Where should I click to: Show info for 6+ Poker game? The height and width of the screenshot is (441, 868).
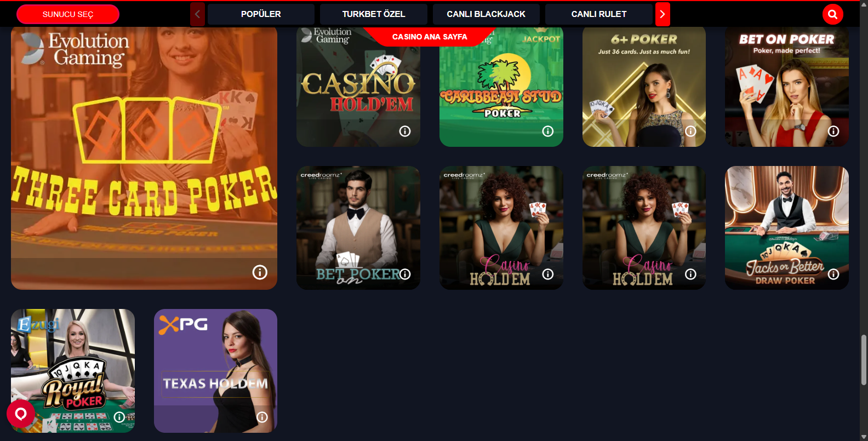click(x=690, y=131)
